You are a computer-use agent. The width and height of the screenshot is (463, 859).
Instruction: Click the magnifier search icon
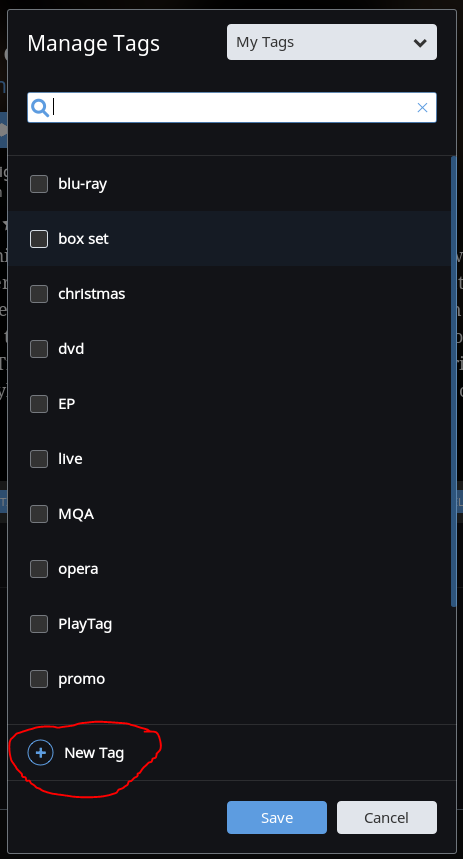[40, 107]
